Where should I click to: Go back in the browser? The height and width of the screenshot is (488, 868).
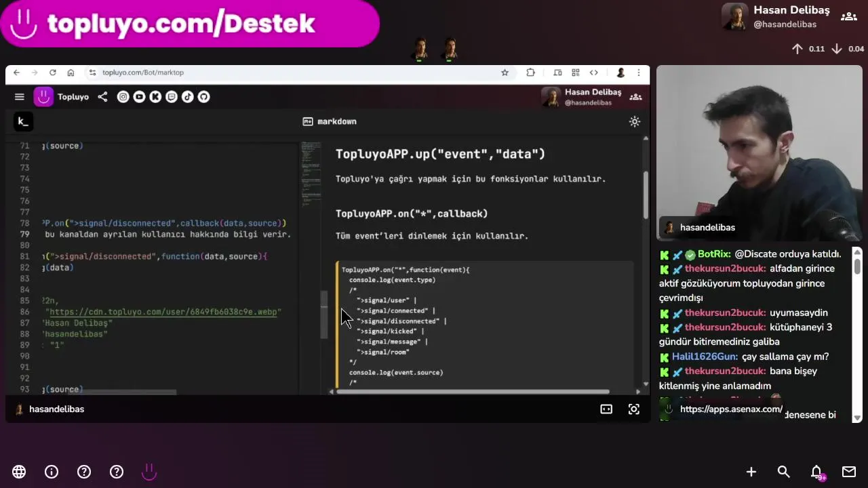click(16, 73)
